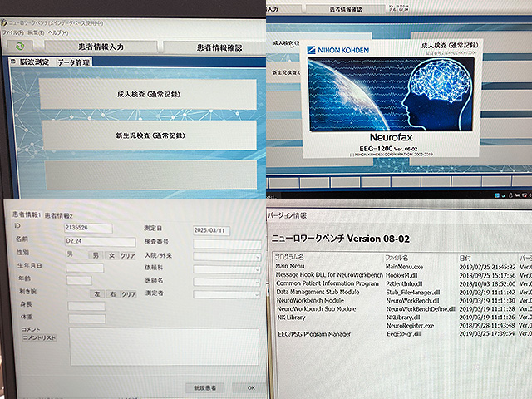Screen dimensions: 532x399
Task: Click the Stub_FileManager.dll file name
Action: pyautogui.click(x=413, y=292)
